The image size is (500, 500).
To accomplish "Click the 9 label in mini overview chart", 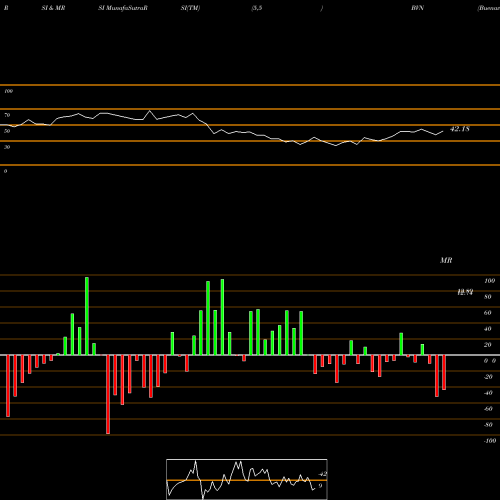I will [320, 486].
